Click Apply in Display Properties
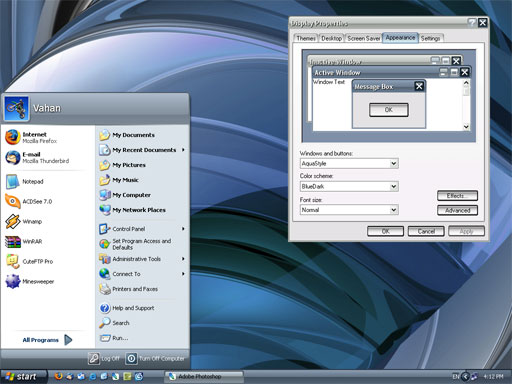The image size is (512, 384). point(466,231)
